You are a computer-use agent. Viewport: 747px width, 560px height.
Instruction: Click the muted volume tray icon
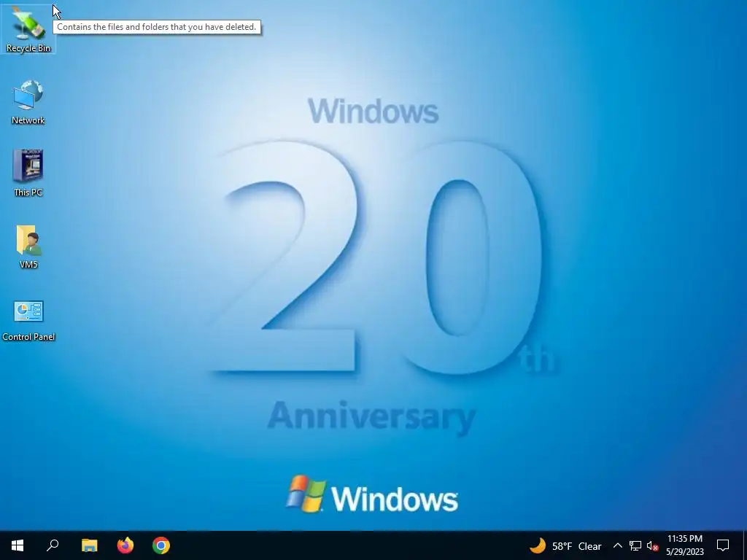(653, 545)
